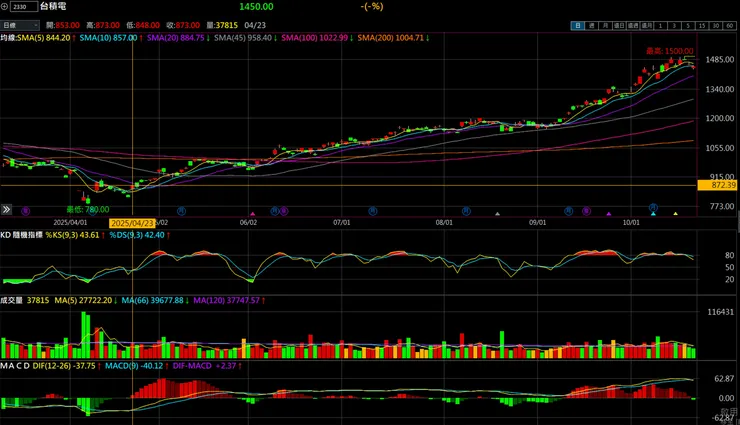Screen dimensions: 740x425
Task: Click the DIF-MACD +2.37 label
Action: (207, 366)
